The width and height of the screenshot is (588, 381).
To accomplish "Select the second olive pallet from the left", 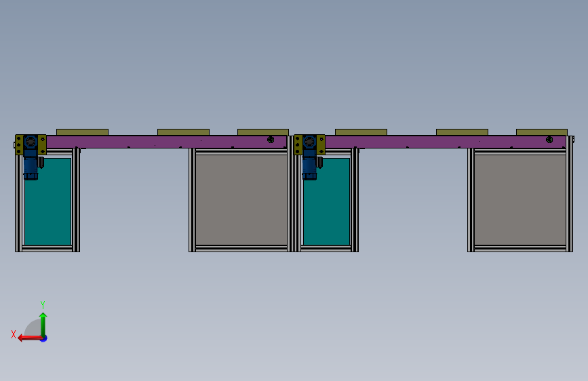I will click(x=183, y=132).
